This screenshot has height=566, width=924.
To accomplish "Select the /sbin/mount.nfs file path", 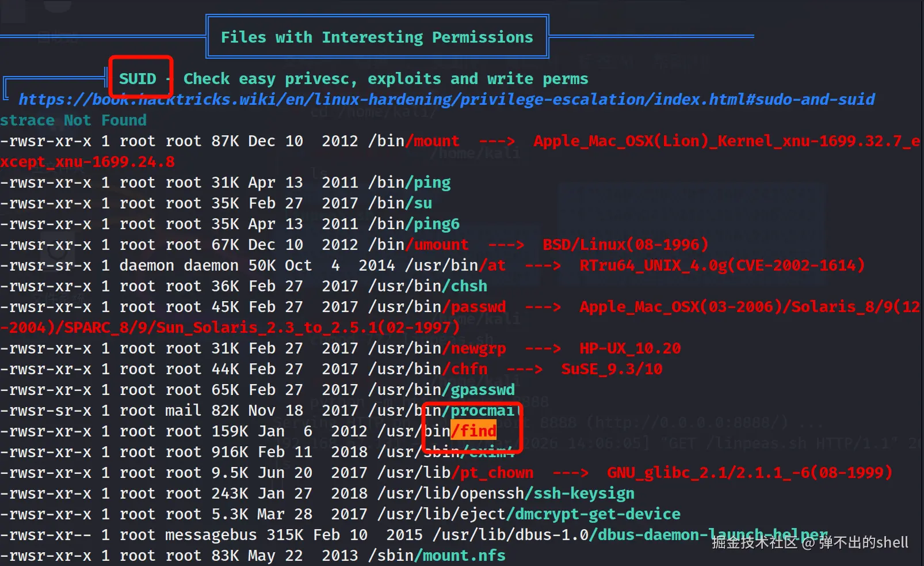I will tap(437, 556).
